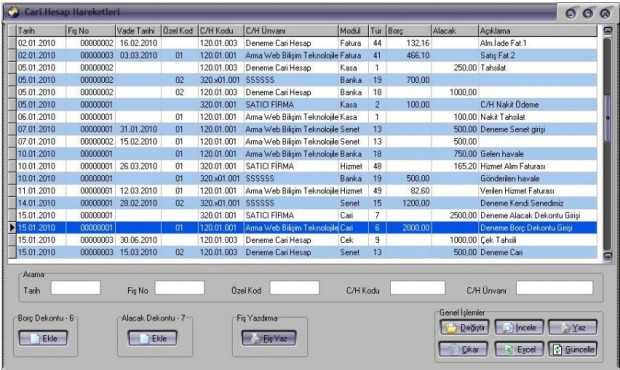This screenshot has height=370, width=620.
Task: Click the 165,20 Alacak cell
Action: coord(455,166)
